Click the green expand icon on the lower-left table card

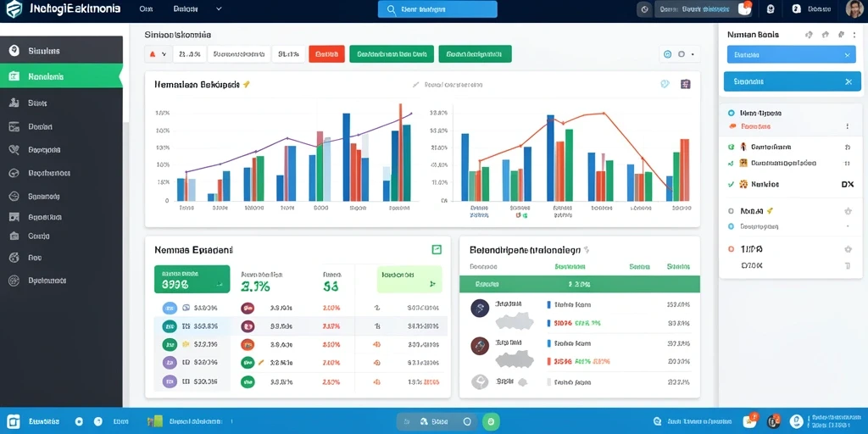(437, 250)
